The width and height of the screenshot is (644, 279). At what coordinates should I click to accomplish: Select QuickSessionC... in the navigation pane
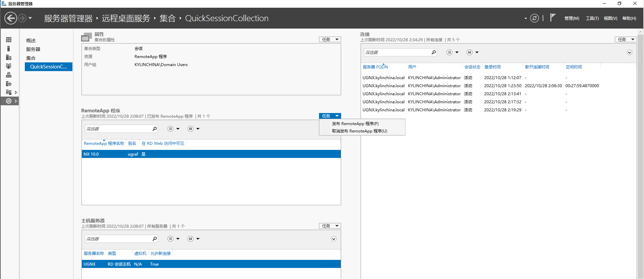(x=49, y=67)
